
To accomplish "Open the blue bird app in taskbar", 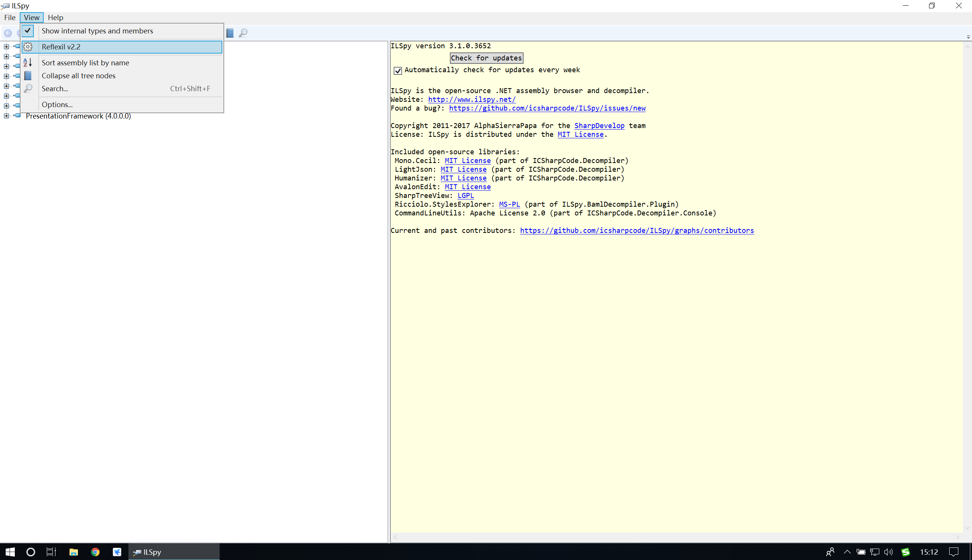I will pyautogui.click(x=117, y=552).
